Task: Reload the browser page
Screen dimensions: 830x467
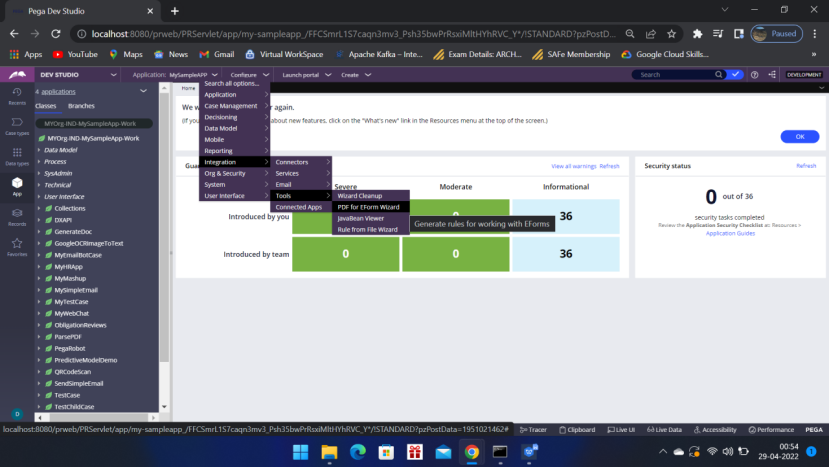Action: pyautogui.click(x=56, y=34)
